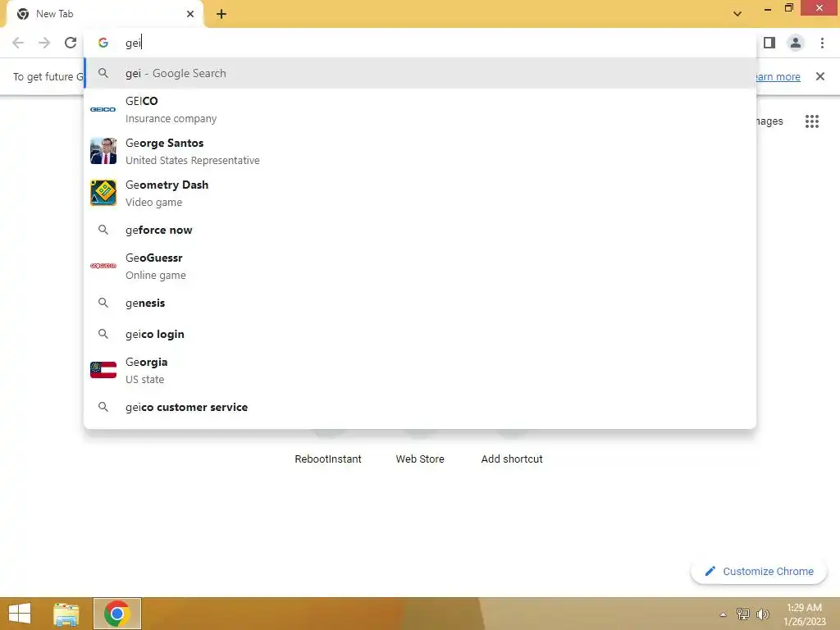The width and height of the screenshot is (840, 630).
Task: Click the magnifier beside 'gei - Google Search'
Action: click(x=103, y=73)
